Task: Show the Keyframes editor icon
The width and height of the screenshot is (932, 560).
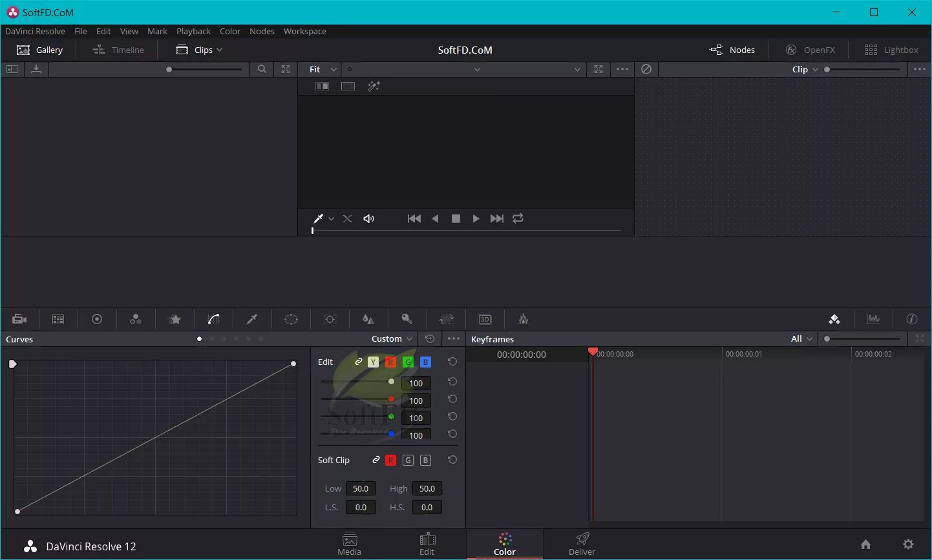Action: click(834, 319)
